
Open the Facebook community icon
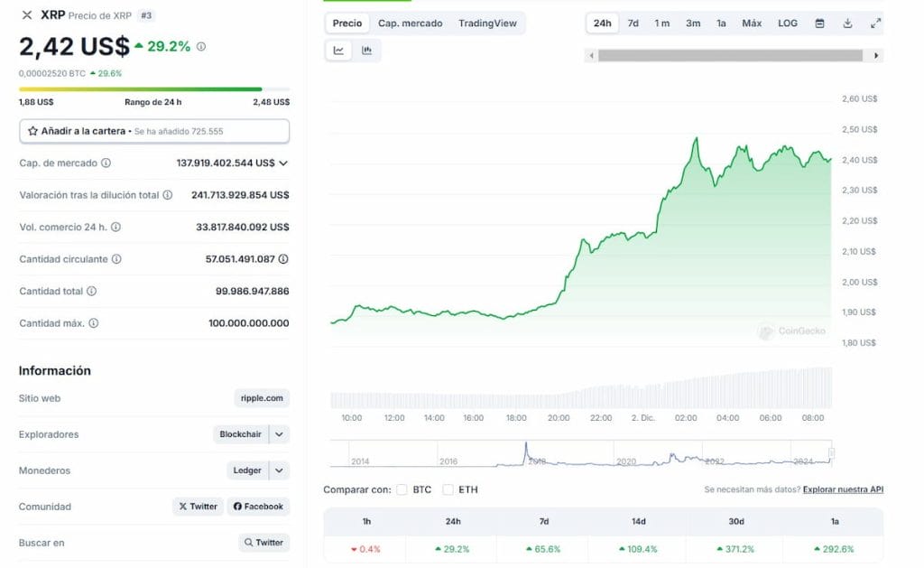(x=258, y=507)
